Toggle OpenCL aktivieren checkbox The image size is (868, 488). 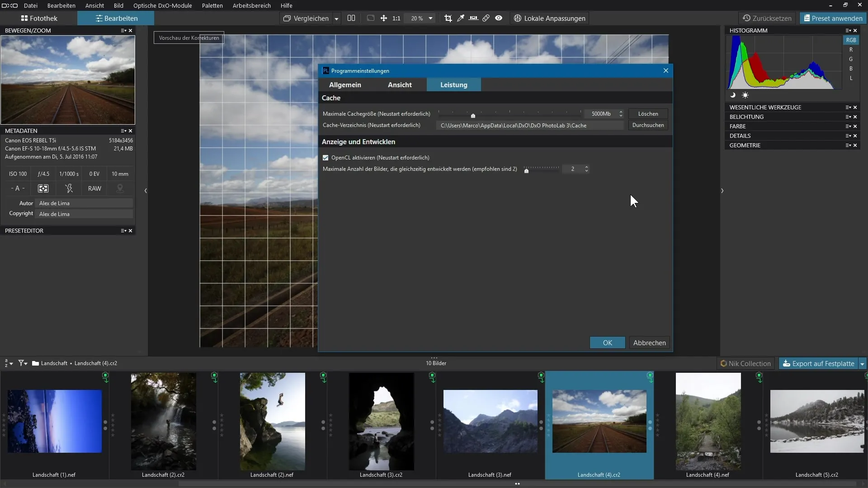point(325,158)
